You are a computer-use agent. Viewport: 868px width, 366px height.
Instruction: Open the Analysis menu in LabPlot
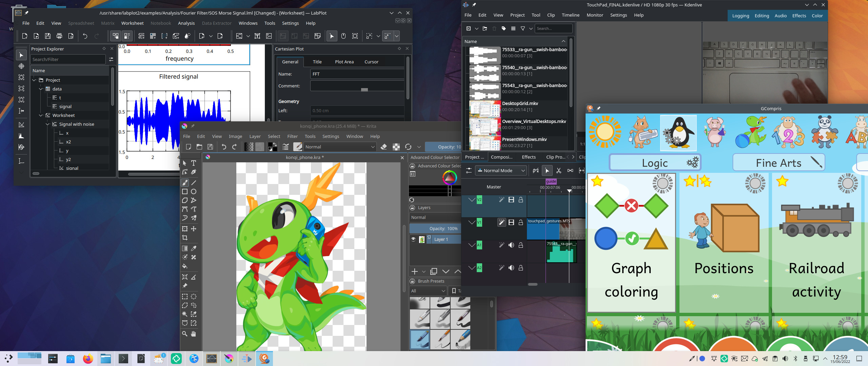click(x=186, y=23)
